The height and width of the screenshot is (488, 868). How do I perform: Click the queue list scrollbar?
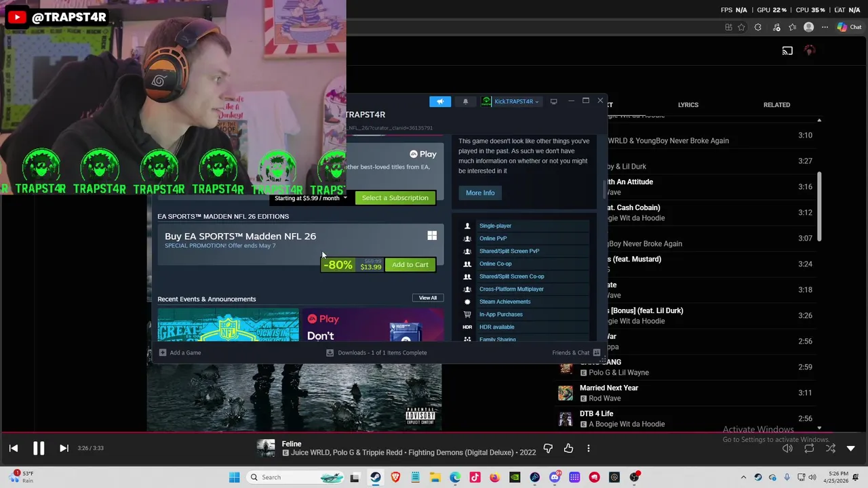pos(819,206)
